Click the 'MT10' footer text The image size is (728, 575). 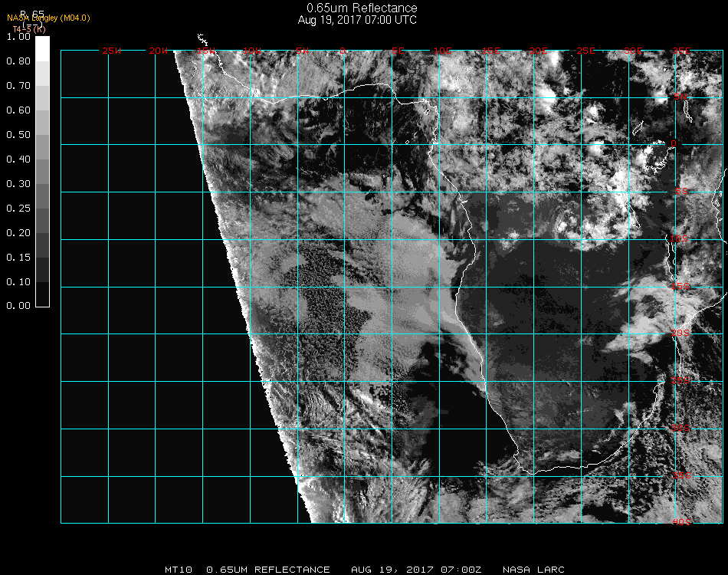[x=179, y=570]
